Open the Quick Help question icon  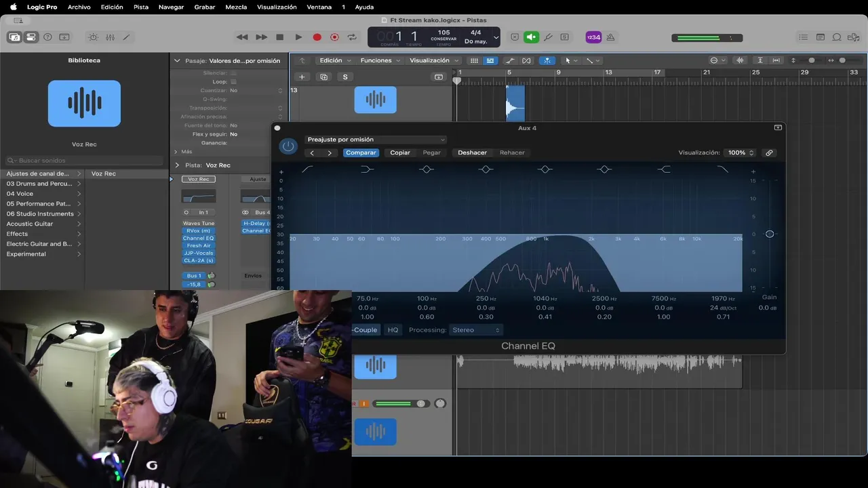pos(47,37)
